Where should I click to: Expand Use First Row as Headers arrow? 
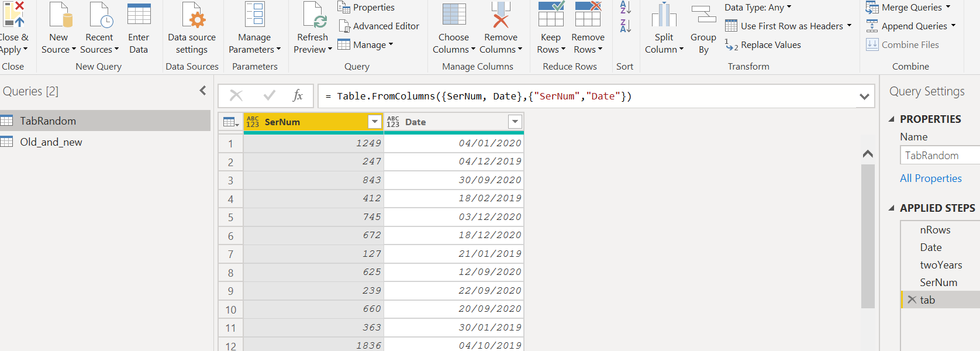(x=849, y=26)
